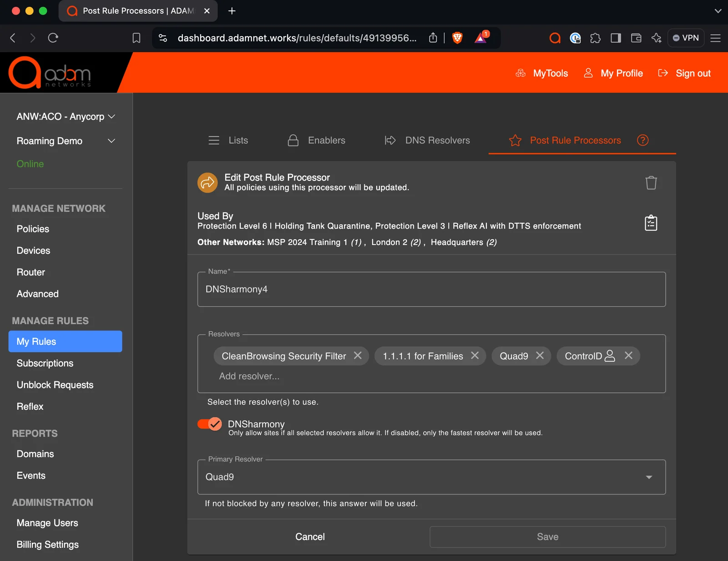
Task: Click the Brave Rewards triangle icon
Action: click(480, 38)
